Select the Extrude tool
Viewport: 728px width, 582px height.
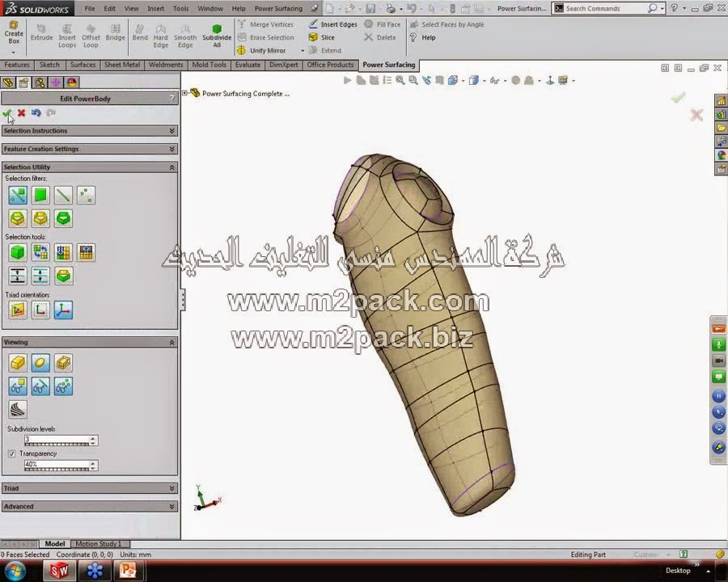coord(41,32)
